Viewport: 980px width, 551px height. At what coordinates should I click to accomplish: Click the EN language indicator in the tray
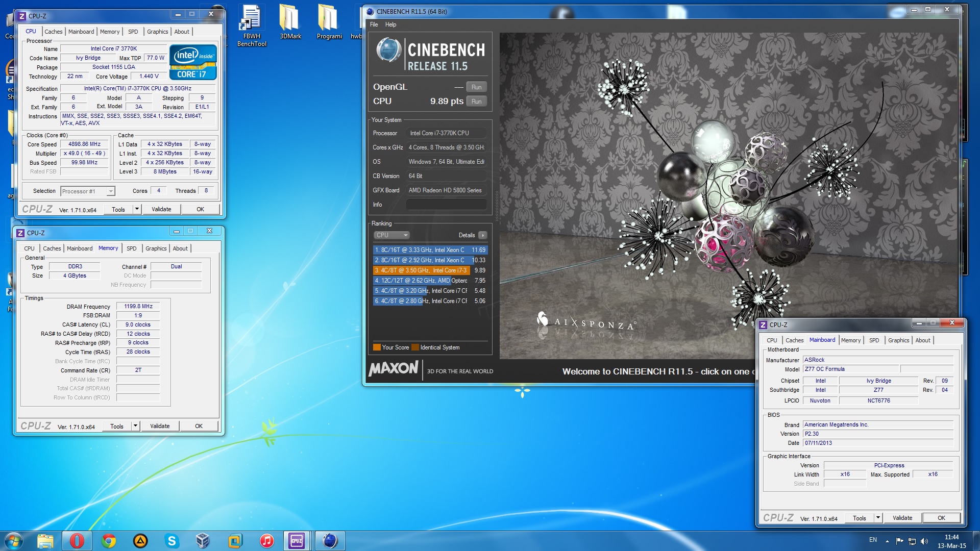click(x=873, y=540)
